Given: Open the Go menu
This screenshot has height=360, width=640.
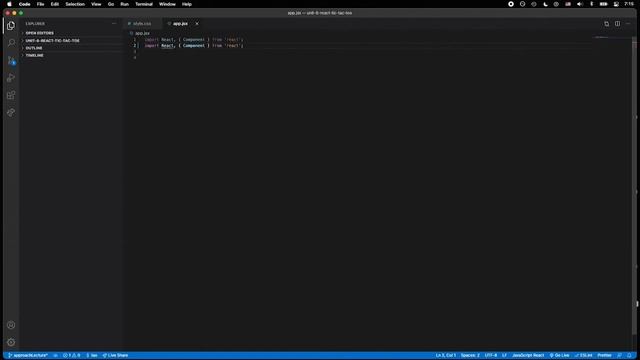Looking at the screenshot, I should 111,4.
